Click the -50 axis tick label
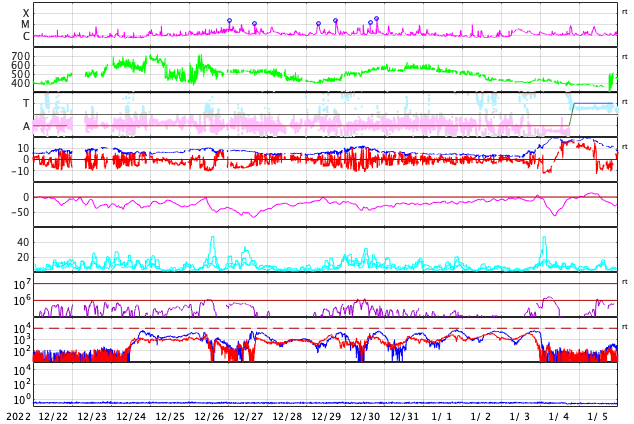 (x=21, y=212)
